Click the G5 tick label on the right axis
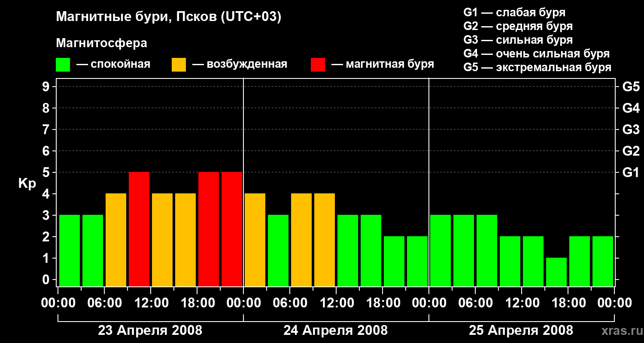The image size is (644, 343). point(631,87)
